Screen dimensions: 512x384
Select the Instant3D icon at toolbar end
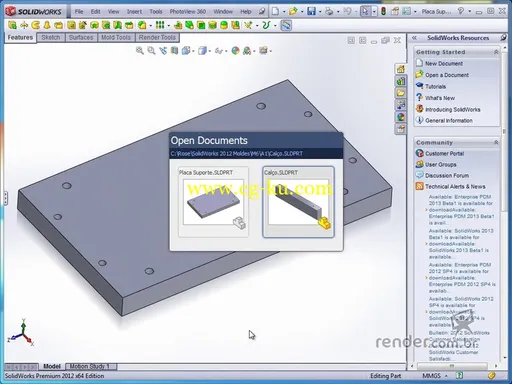coord(286,25)
